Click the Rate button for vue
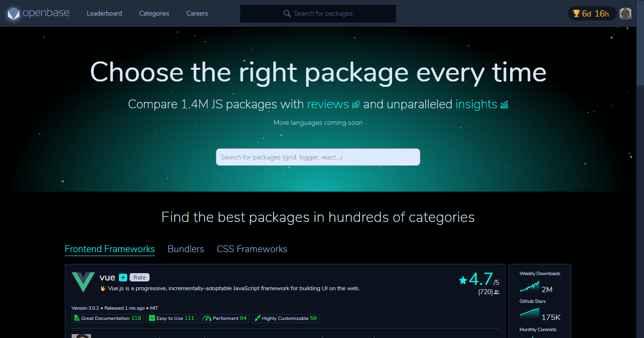The width and height of the screenshot is (644, 338). [x=139, y=278]
